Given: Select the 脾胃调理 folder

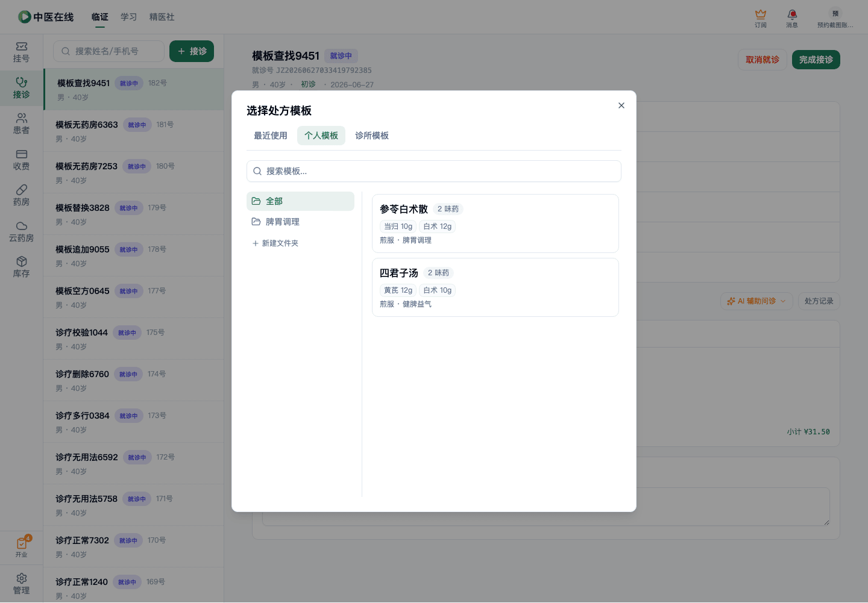Looking at the screenshot, I should click(300, 222).
